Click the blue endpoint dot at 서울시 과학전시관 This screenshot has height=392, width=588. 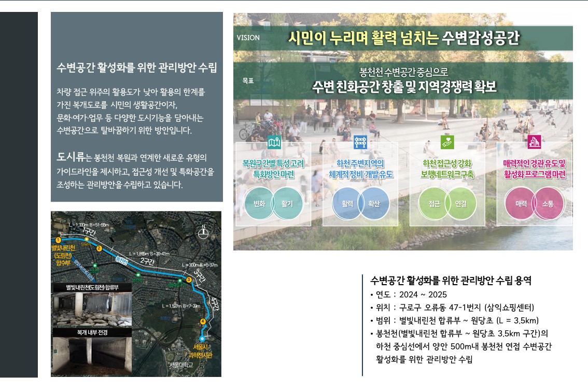click(202, 339)
